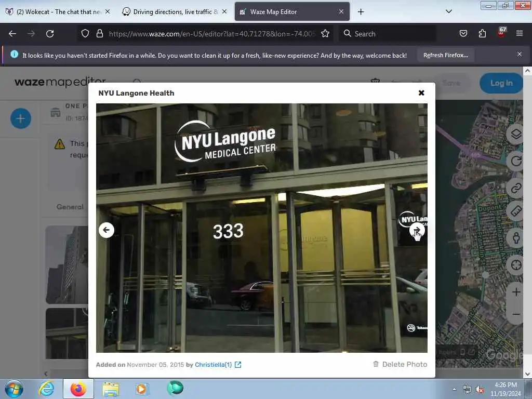The width and height of the screenshot is (532, 399).
Task: Close the Driving directions tab
Action: point(224,11)
